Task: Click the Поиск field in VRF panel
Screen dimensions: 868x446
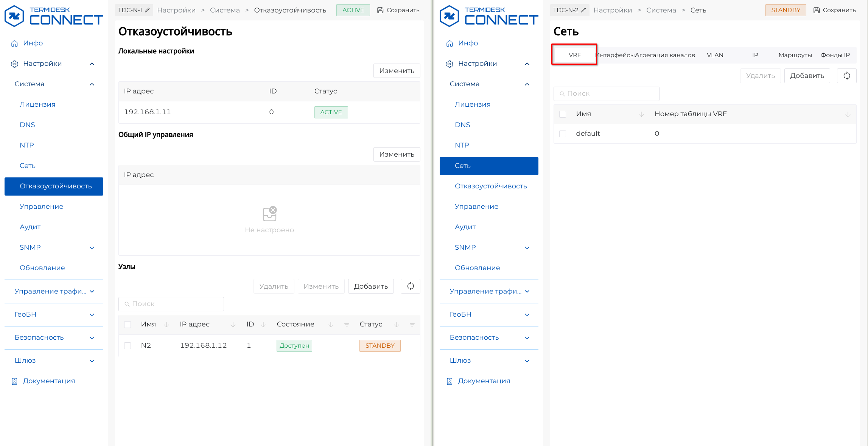Action: [606, 94]
